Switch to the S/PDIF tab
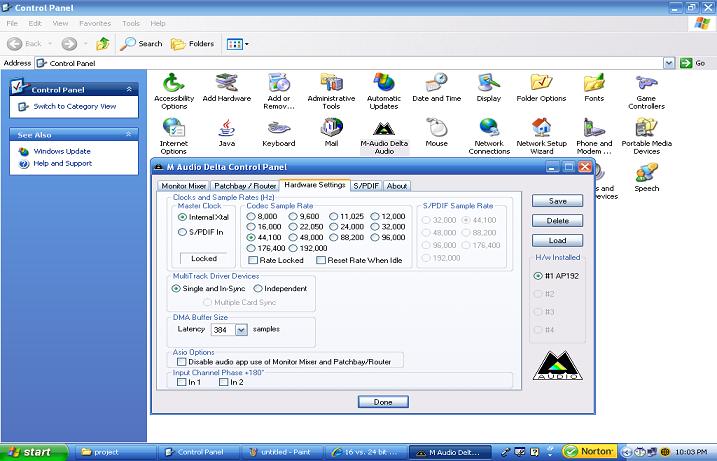Viewport: 717px width, 461px height. [366, 186]
